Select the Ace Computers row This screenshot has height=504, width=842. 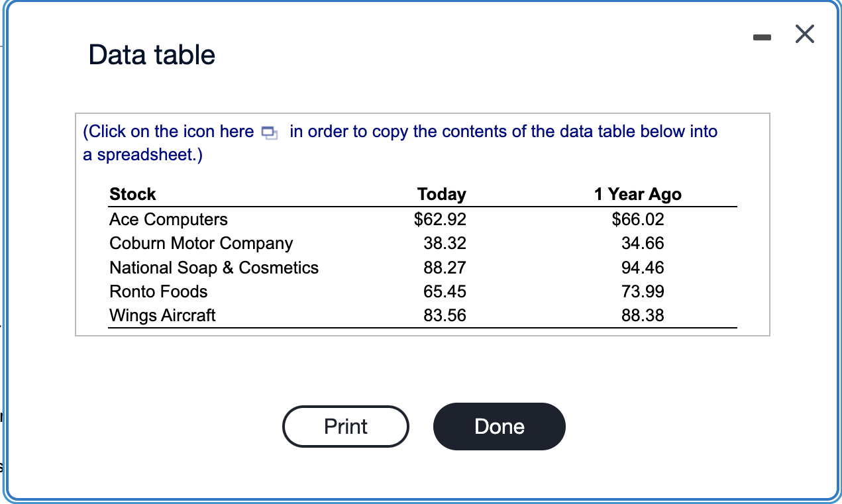point(168,219)
